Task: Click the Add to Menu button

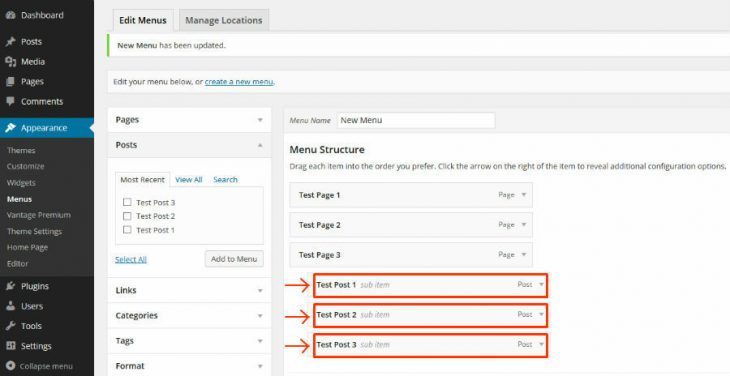Action: [x=234, y=259]
